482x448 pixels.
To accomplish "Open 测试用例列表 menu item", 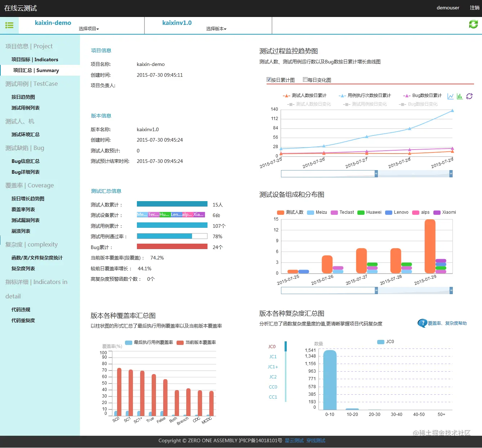I will click(26, 108).
